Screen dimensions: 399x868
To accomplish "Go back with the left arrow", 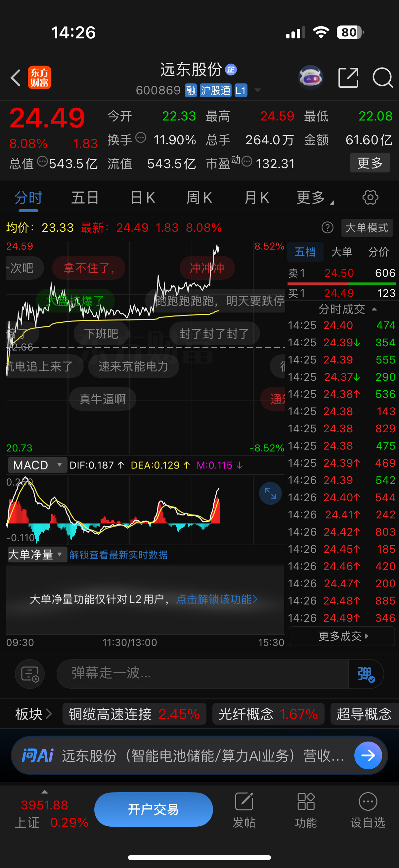I will tap(16, 78).
